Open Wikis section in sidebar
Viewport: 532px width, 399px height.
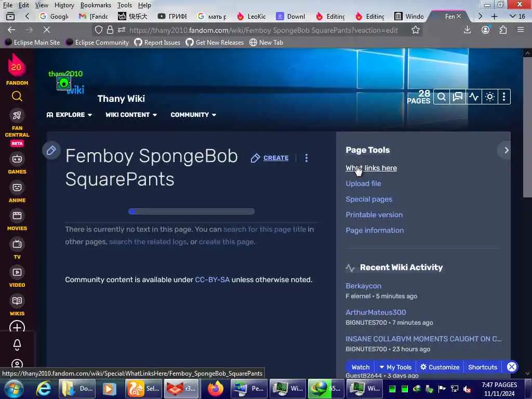pyautogui.click(x=17, y=305)
